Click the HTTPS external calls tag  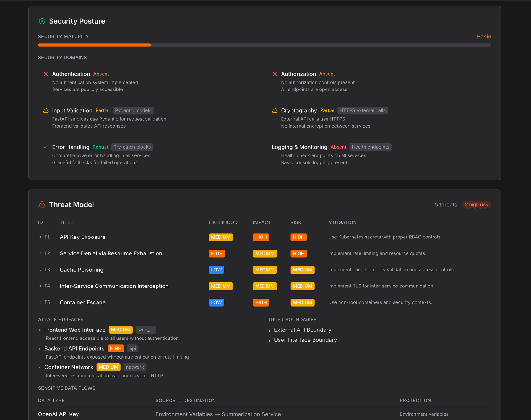[362, 110]
